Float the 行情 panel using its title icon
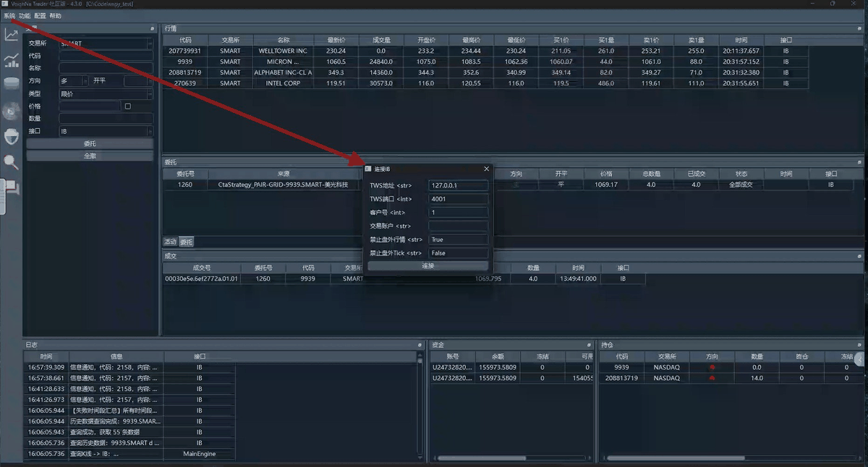The width and height of the screenshot is (868, 467). click(x=860, y=28)
